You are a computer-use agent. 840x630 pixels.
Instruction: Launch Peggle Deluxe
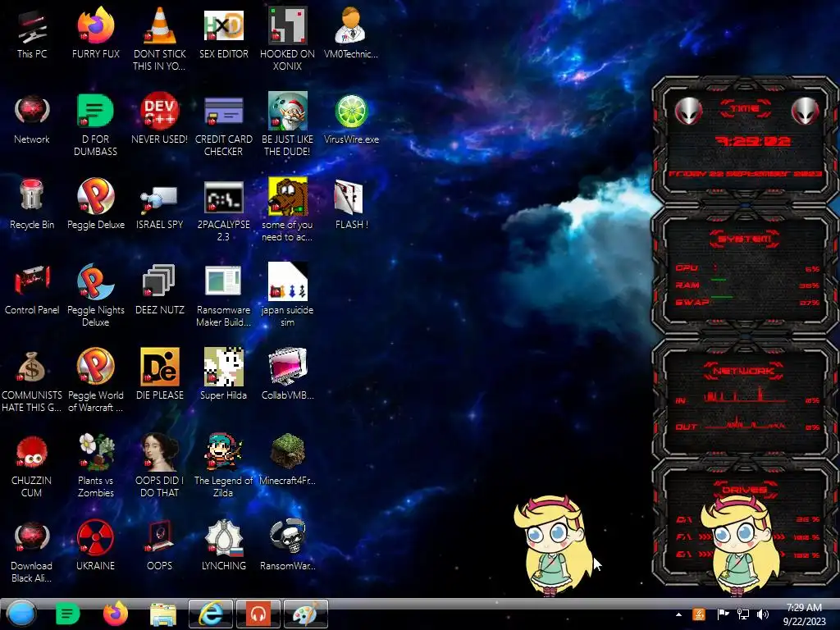[96, 203]
